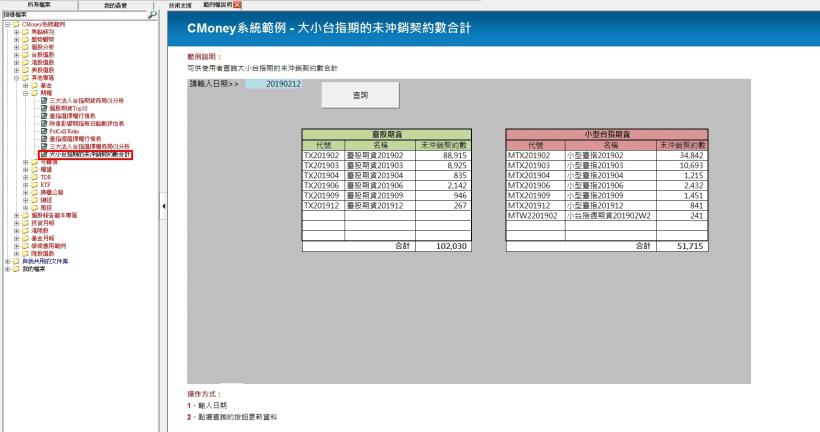This screenshot has width=820, height=432.
Task: Click the 查詢 query button
Action: (x=360, y=95)
